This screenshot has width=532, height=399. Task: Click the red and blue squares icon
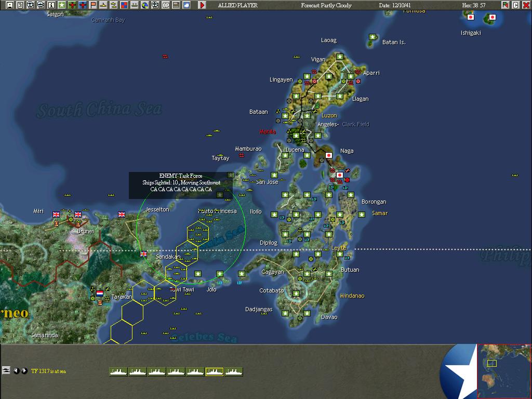(124, 5)
